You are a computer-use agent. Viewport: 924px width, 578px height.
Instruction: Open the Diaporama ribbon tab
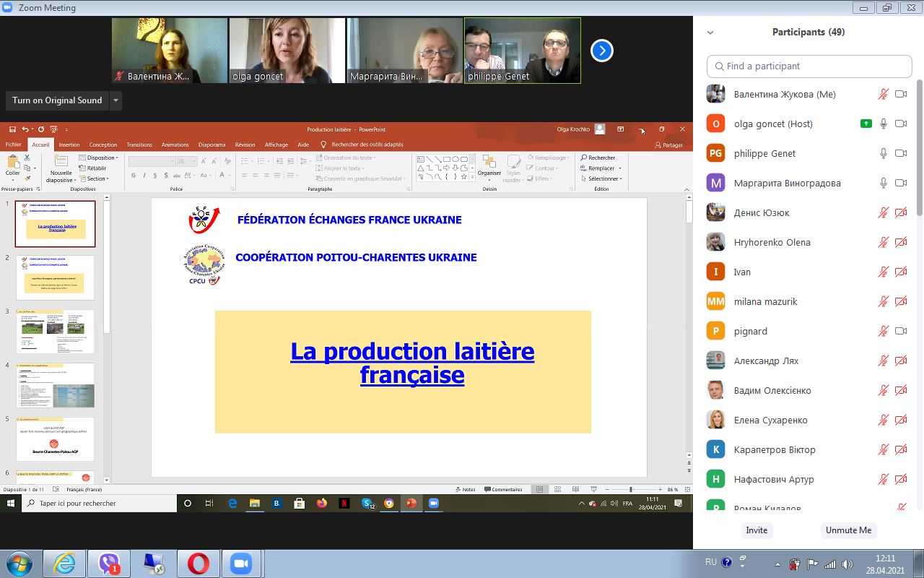tap(212, 144)
